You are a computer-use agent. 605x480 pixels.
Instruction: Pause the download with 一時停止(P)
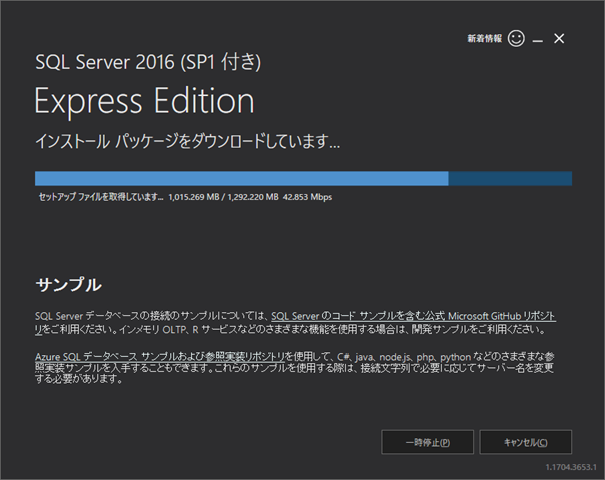428,442
